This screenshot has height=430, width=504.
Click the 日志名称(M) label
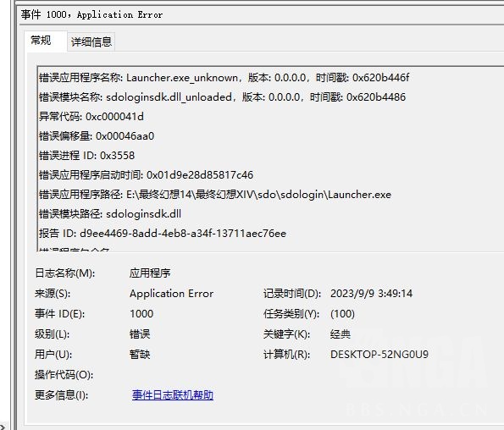tap(64, 273)
